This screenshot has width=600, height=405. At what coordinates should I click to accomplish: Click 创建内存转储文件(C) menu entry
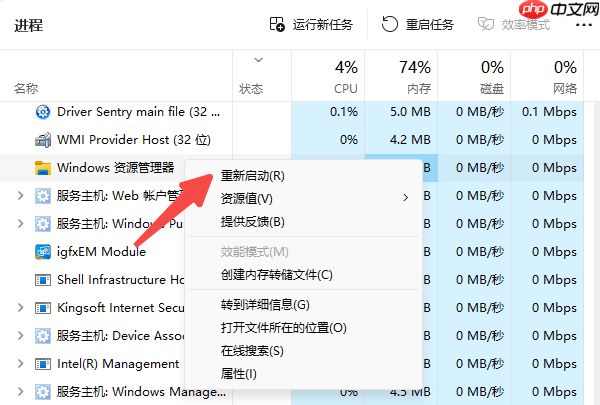tap(276, 274)
